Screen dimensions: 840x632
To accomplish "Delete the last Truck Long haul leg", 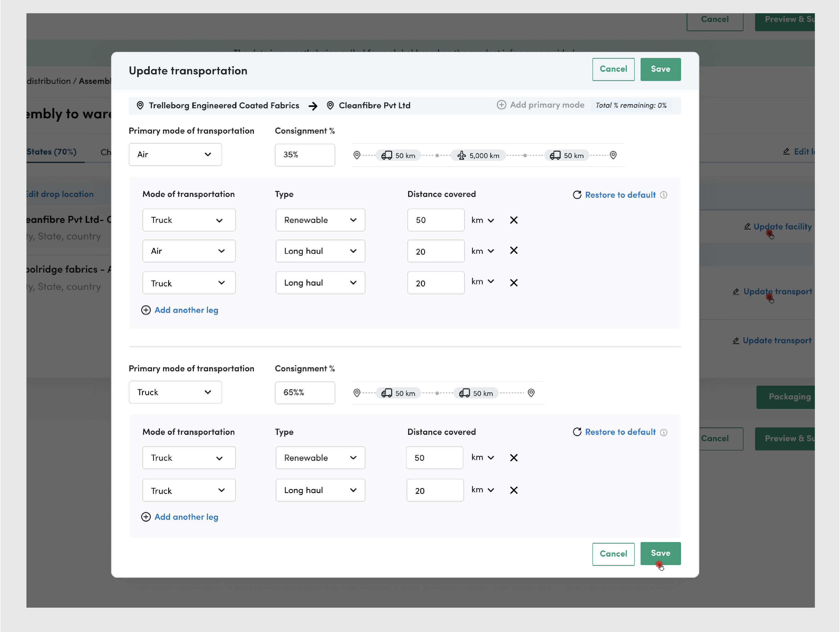I will tap(513, 490).
